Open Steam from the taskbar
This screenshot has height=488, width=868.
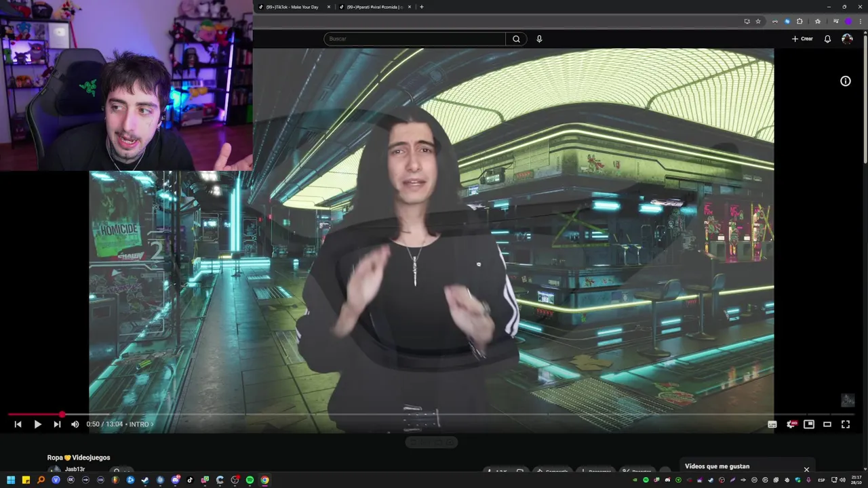pos(145,480)
